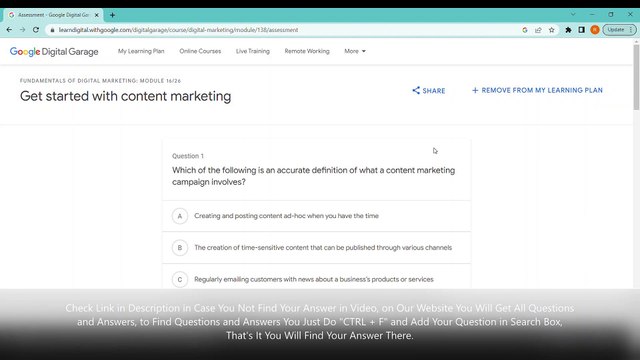Select the Assessment - Google Digital Garage tab
Image resolution: width=640 pixels, height=360 pixels.
pyautogui.click(x=53, y=15)
